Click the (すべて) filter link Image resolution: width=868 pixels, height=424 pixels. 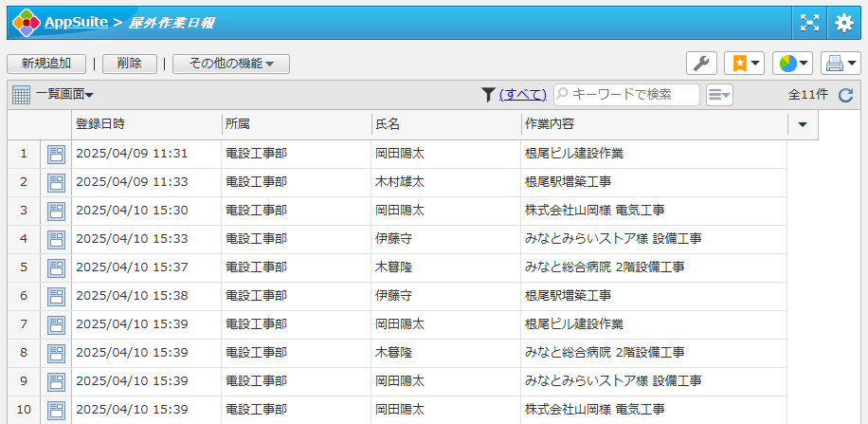(x=523, y=94)
